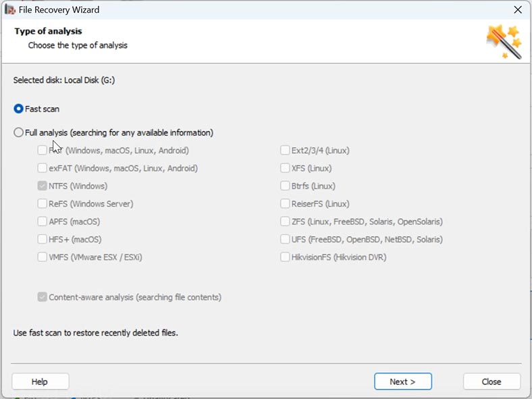Tick the APFS (macOS) checkbox
The width and height of the screenshot is (532, 399).
point(42,221)
